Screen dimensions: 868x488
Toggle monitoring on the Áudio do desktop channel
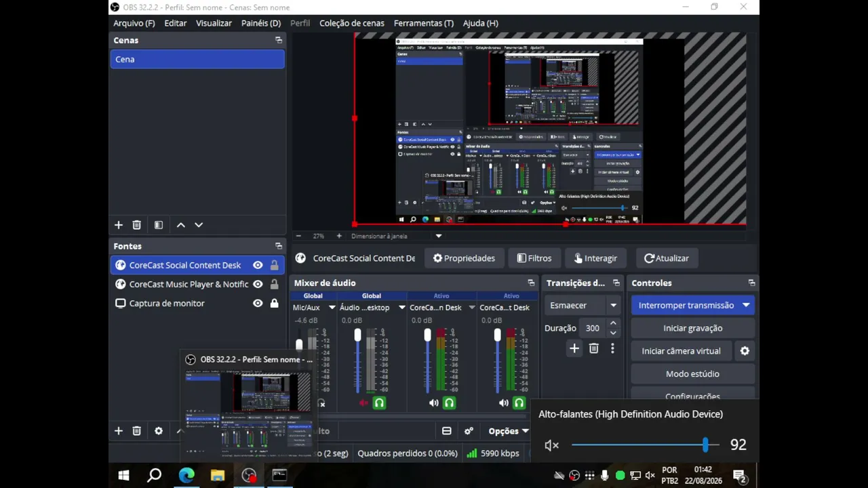click(x=379, y=403)
